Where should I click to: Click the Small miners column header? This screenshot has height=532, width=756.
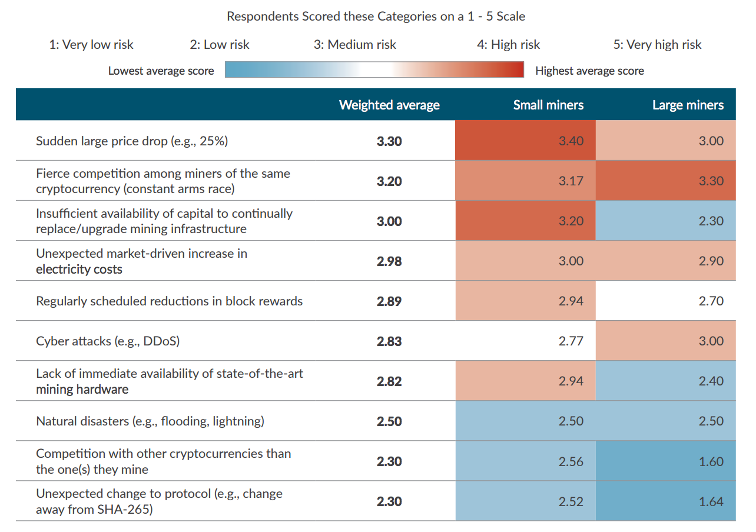click(548, 105)
